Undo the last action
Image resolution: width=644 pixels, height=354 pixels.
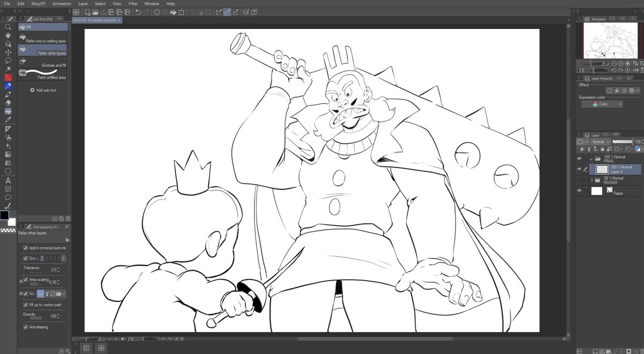[x=138, y=12]
